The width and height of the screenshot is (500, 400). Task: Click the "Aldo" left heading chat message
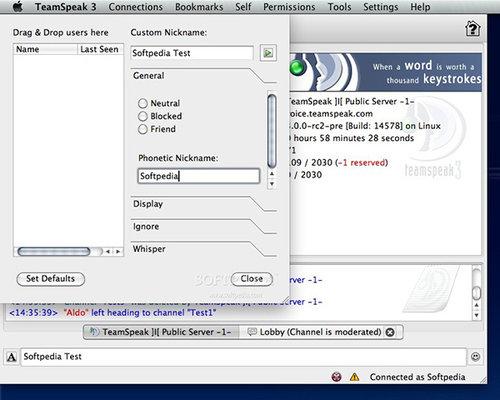(113, 313)
